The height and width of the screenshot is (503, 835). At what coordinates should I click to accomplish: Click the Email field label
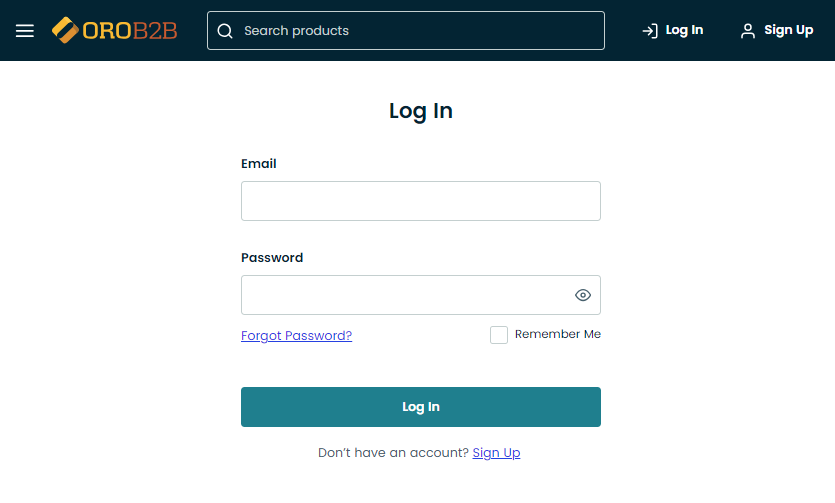coord(259,164)
